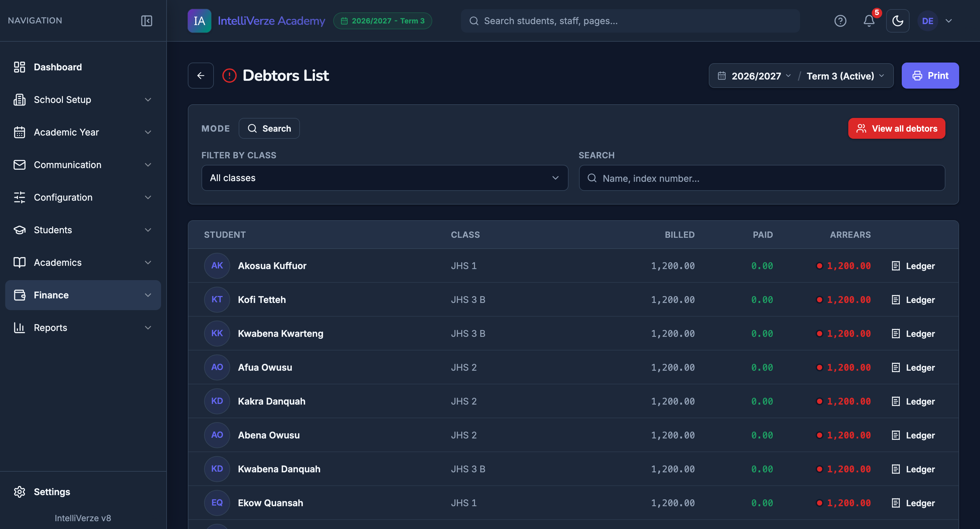Toggle dark mode moon icon
Image resolution: width=980 pixels, height=529 pixels.
tap(898, 21)
